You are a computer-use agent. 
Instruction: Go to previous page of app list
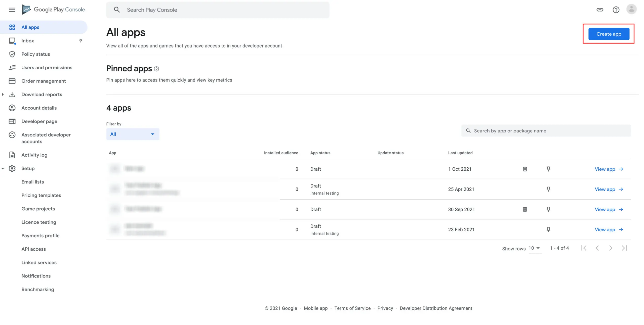tap(597, 248)
